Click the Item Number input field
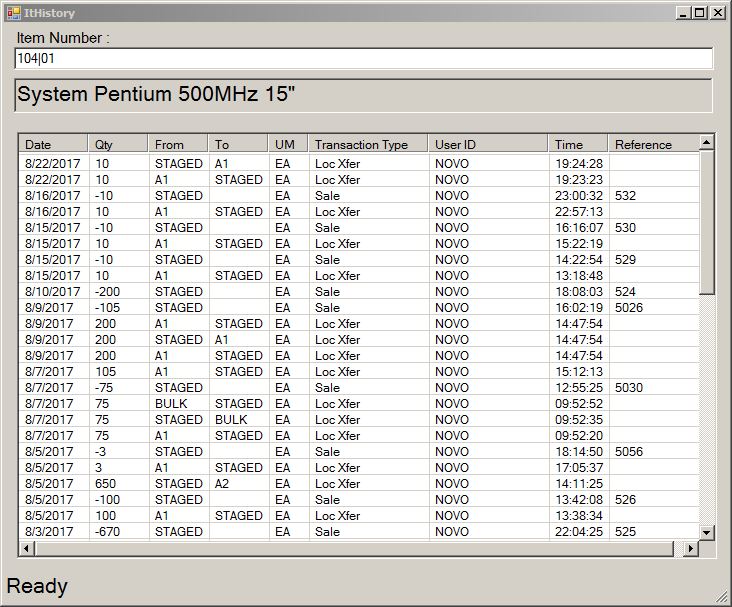The width and height of the screenshot is (732, 607). 364,59
